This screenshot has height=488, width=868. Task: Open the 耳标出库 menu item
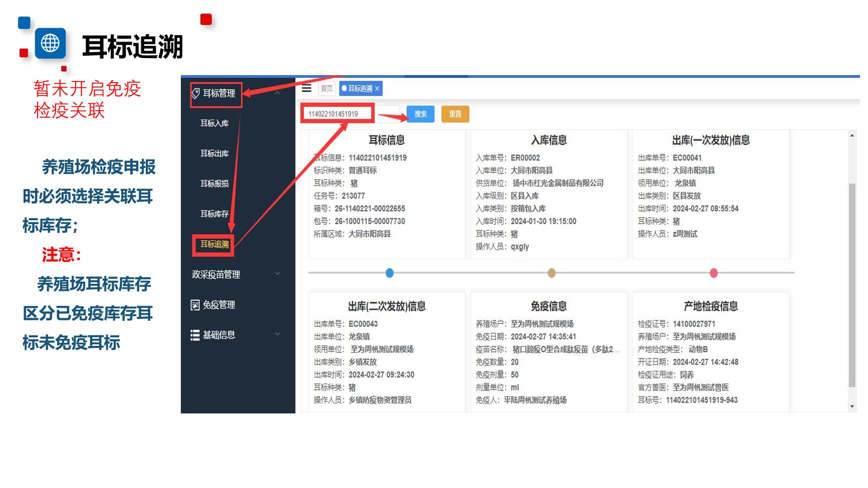click(x=214, y=153)
